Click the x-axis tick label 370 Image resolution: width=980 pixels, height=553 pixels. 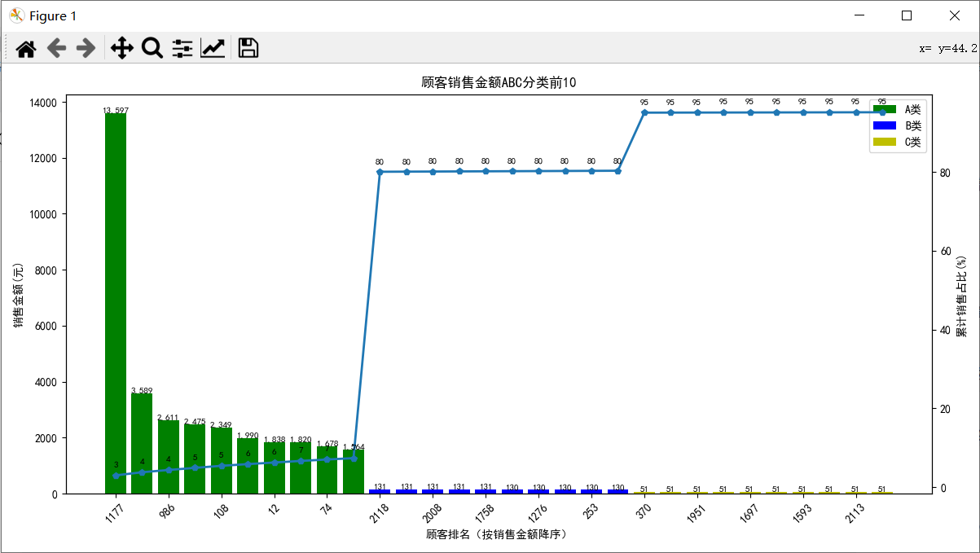tap(644, 511)
